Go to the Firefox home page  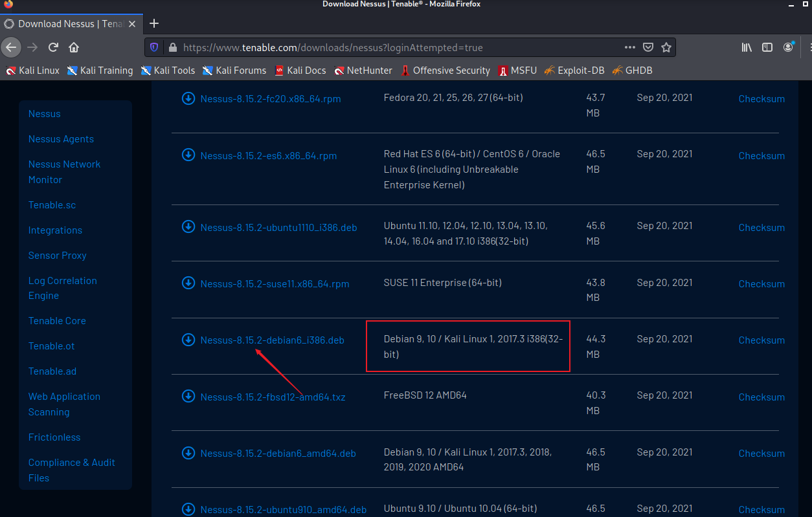(74, 47)
